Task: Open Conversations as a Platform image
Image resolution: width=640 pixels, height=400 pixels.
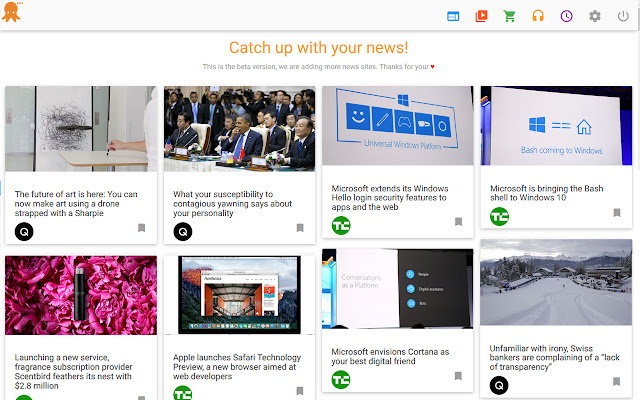Action: [398, 289]
